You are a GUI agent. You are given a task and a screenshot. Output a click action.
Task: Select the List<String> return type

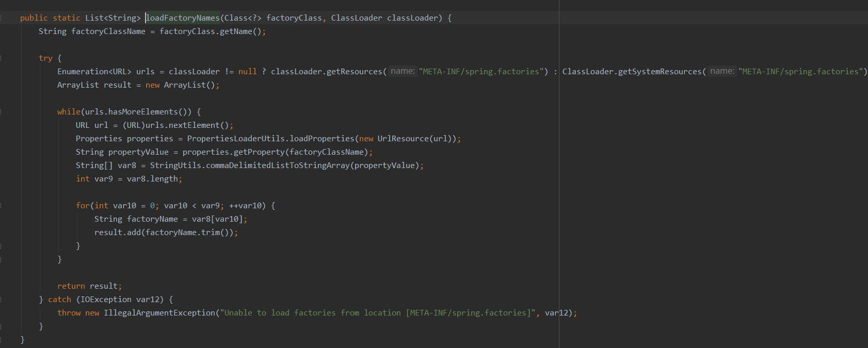click(x=113, y=18)
